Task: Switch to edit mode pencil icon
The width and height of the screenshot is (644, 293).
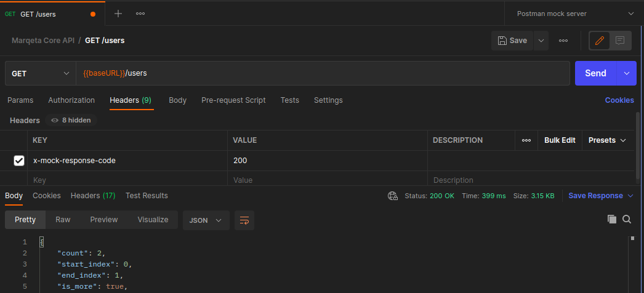Action: point(600,41)
